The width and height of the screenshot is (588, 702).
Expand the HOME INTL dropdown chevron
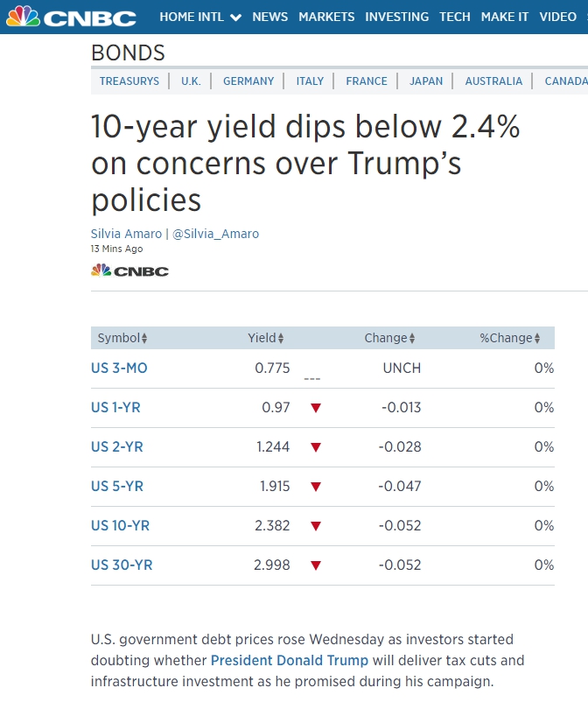point(235,18)
